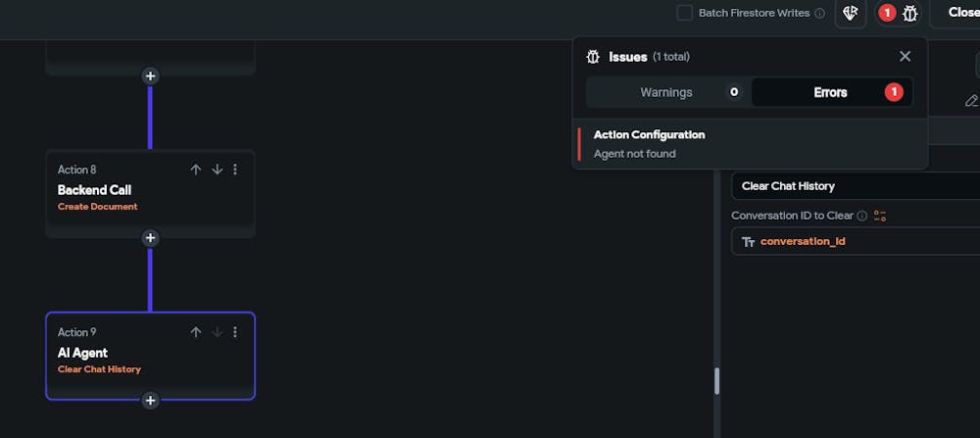Move Action 9 AI Agent up
980x438 pixels.
[196, 332]
